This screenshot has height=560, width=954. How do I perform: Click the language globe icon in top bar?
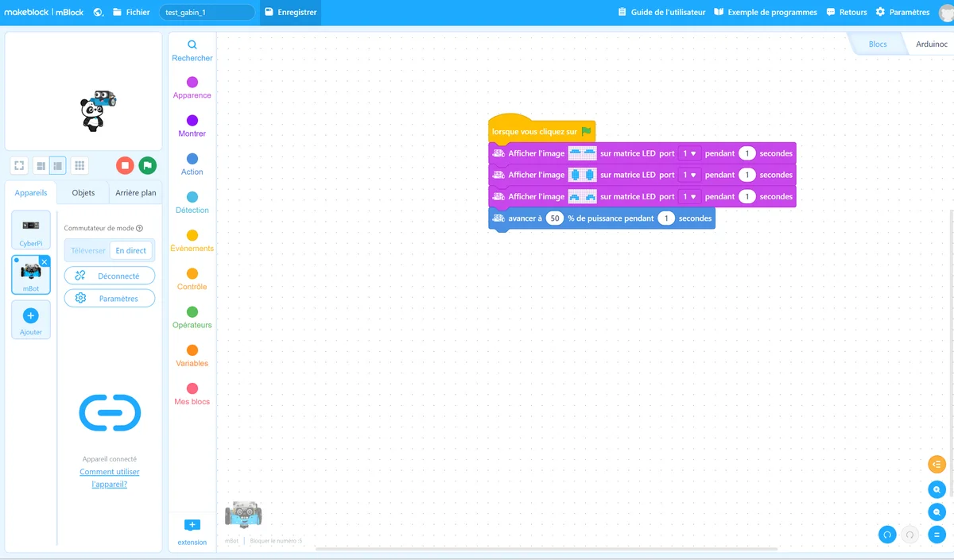(x=98, y=12)
